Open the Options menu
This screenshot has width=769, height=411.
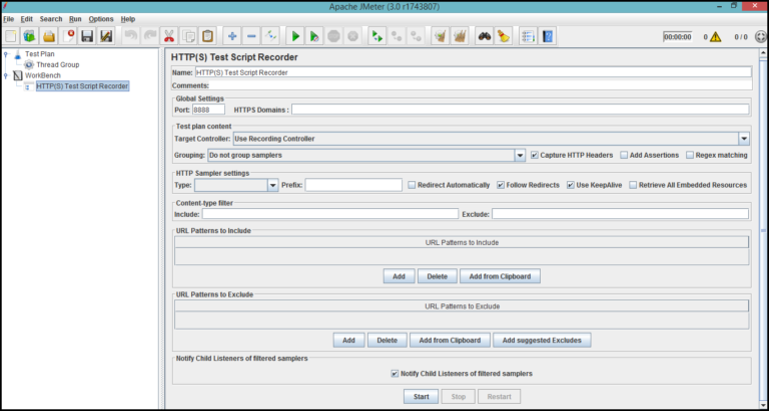point(101,19)
